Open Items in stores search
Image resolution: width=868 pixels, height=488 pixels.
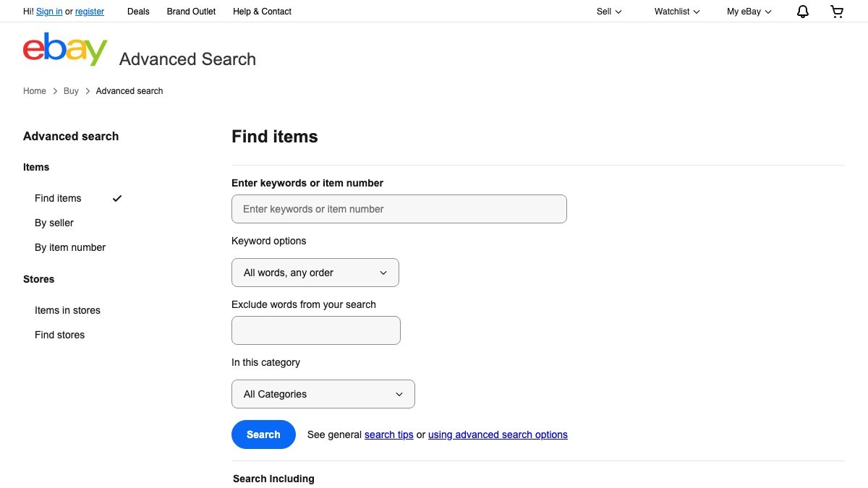click(67, 310)
